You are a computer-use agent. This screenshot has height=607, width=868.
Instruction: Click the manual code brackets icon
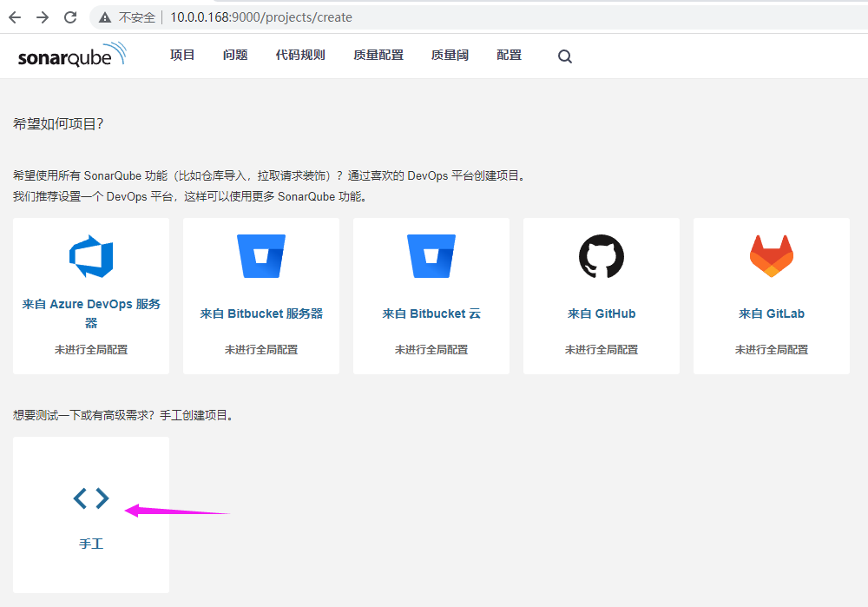coord(91,498)
